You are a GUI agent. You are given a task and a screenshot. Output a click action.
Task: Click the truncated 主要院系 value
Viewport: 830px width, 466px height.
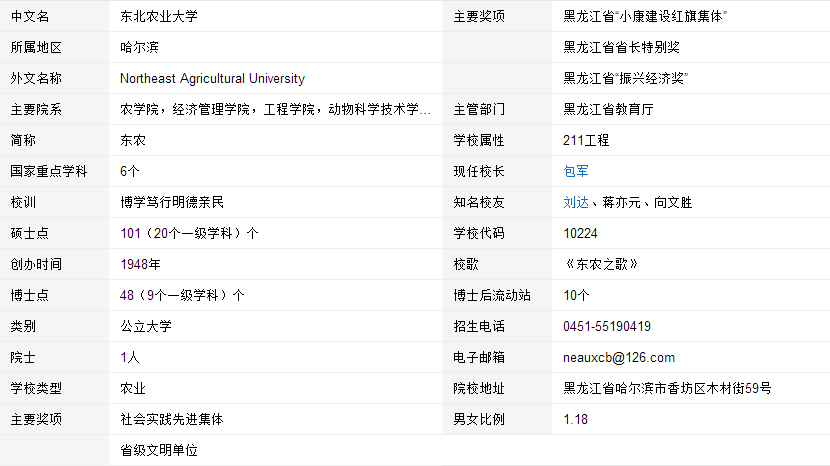click(x=275, y=109)
